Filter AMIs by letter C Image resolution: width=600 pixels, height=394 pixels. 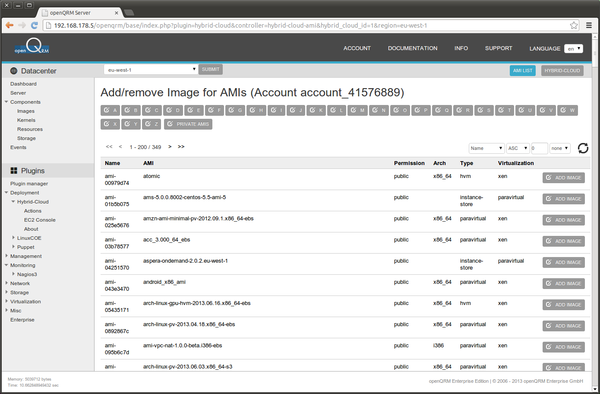152,111
